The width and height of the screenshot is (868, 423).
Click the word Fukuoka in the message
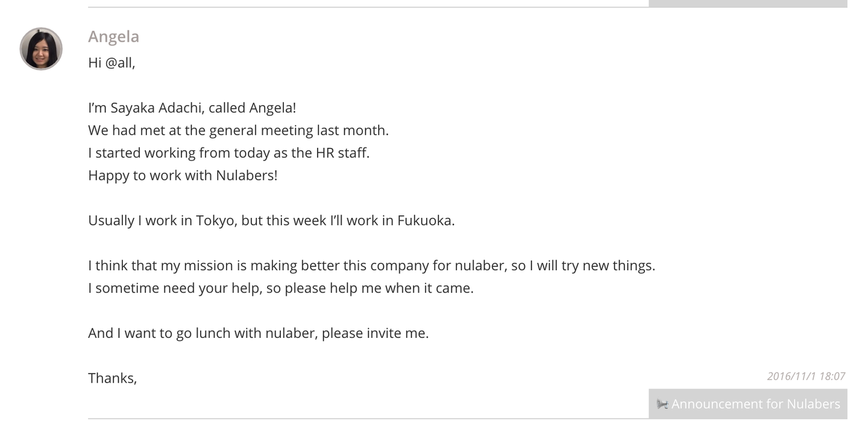point(424,220)
